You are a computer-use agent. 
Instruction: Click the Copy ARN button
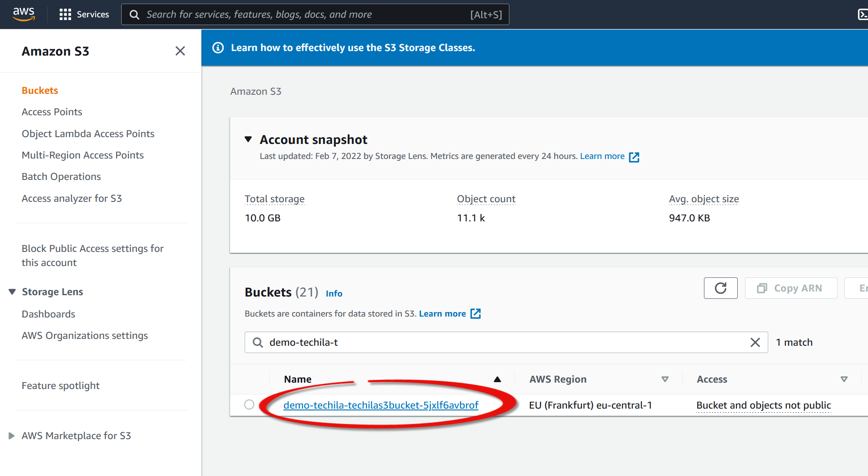click(x=791, y=288)
